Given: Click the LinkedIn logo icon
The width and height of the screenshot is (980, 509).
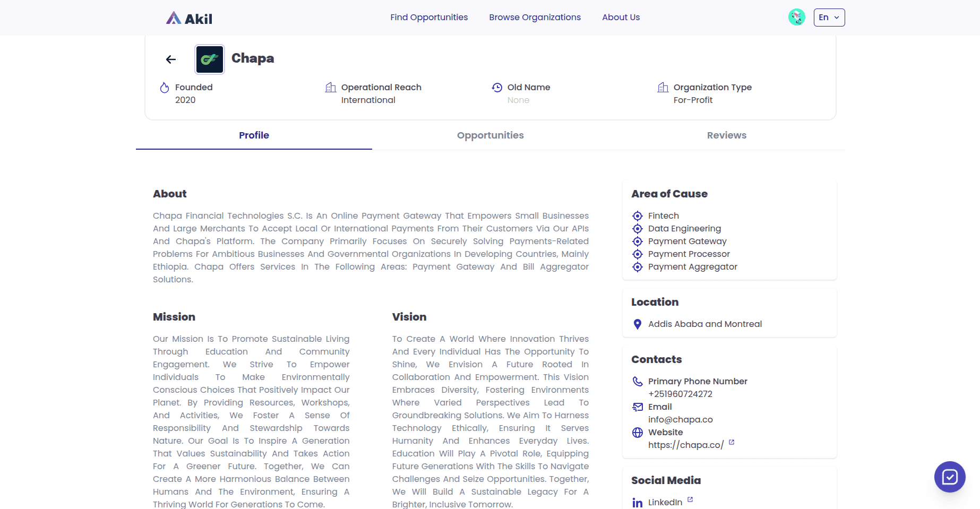Looking at the screenshot, I should pos(638,503).
